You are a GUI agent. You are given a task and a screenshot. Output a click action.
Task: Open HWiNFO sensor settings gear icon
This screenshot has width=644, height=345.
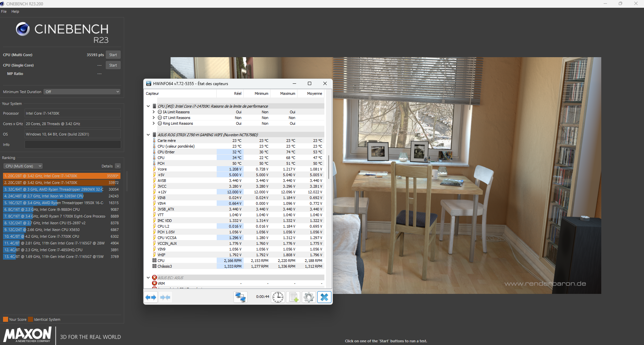(309, 297)
